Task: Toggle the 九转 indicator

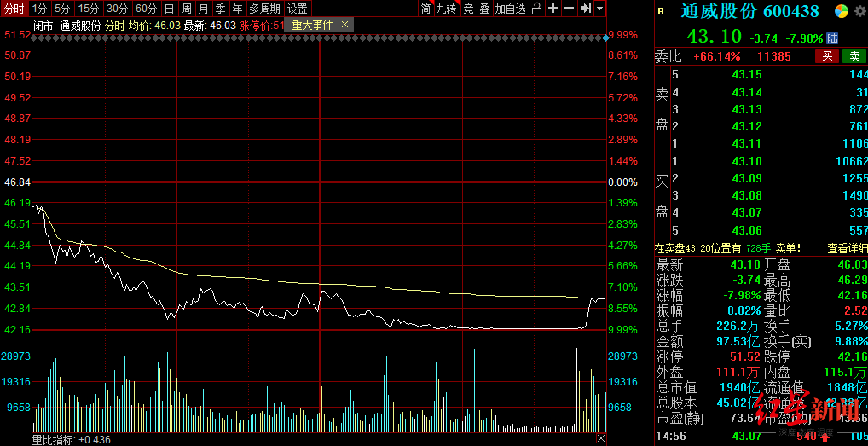Action: (x=446, y=9)
